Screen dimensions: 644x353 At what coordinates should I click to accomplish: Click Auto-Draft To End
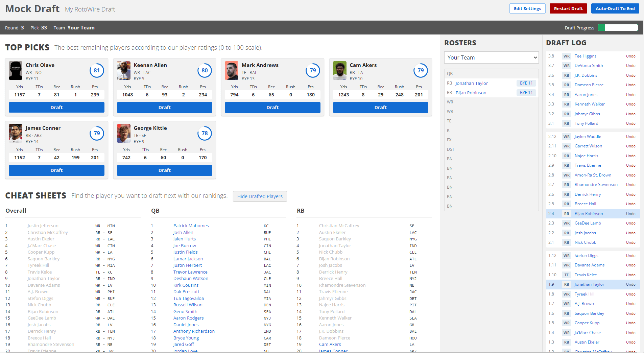click(x=615, y=8)
